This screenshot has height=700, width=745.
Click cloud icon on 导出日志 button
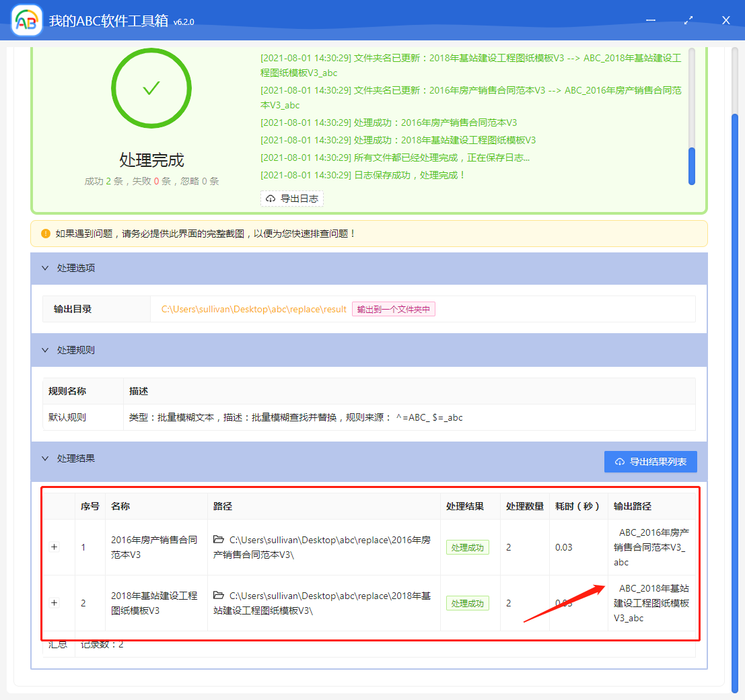click(x=271, y=198)
